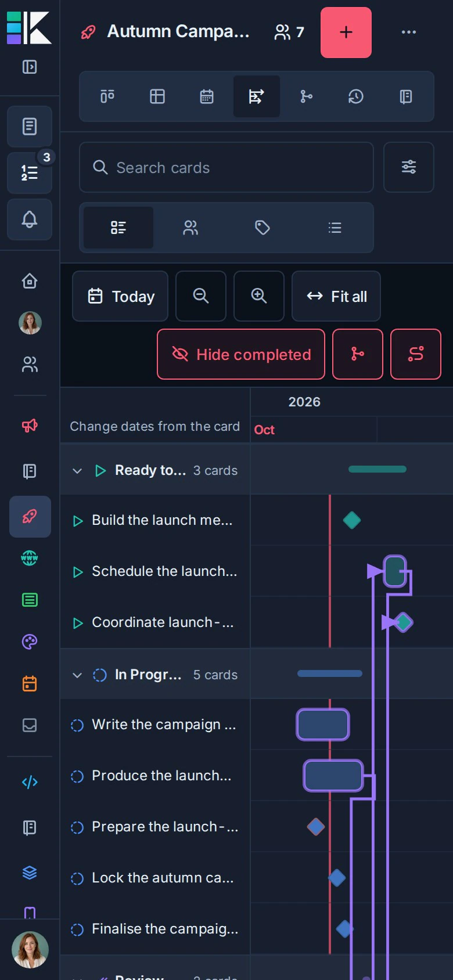
Task: Open the blue layers stack board
Action: [x=30, y=873]
